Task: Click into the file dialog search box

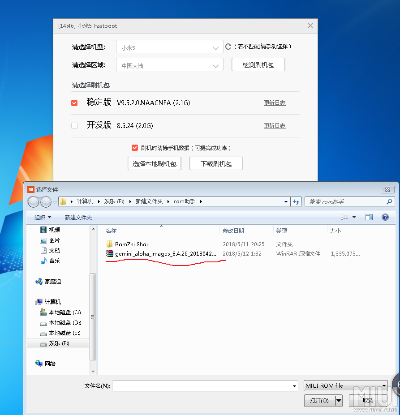Action: point(344,202)
